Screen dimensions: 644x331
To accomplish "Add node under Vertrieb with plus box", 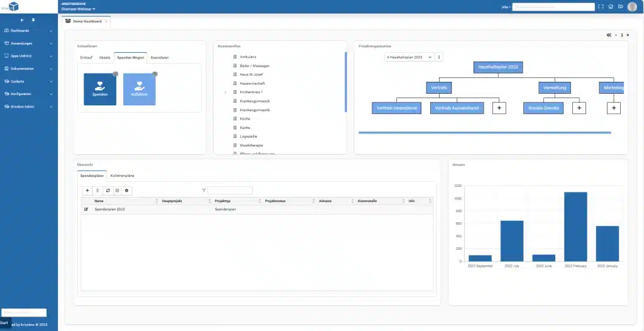I will point(499,108).
